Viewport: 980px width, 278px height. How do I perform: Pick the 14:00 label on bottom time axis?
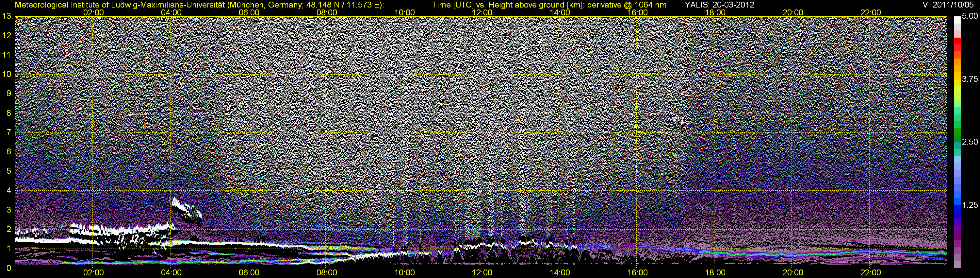tap(560, 273)
